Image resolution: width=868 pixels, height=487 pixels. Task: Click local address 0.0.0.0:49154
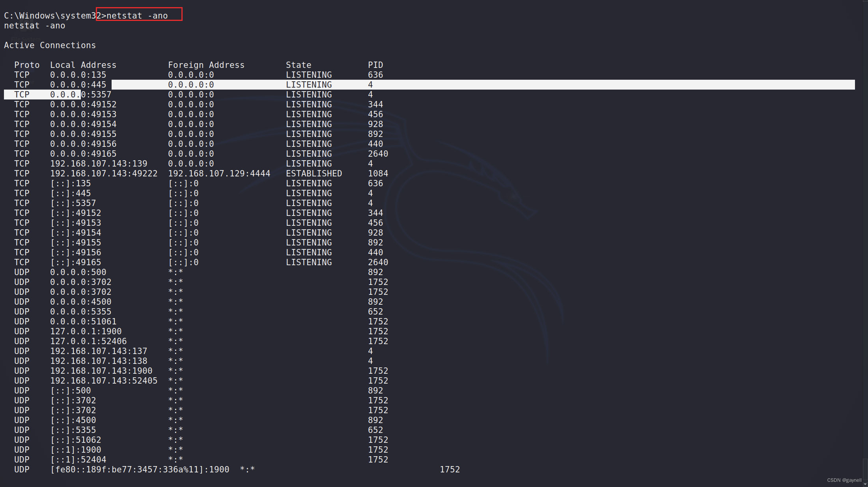click(x=83, y=124)
